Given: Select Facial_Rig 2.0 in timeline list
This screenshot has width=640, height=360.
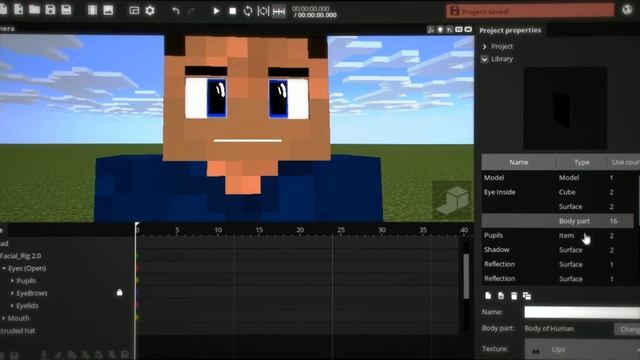Looking at the screenshot, I should click(21, 256).
